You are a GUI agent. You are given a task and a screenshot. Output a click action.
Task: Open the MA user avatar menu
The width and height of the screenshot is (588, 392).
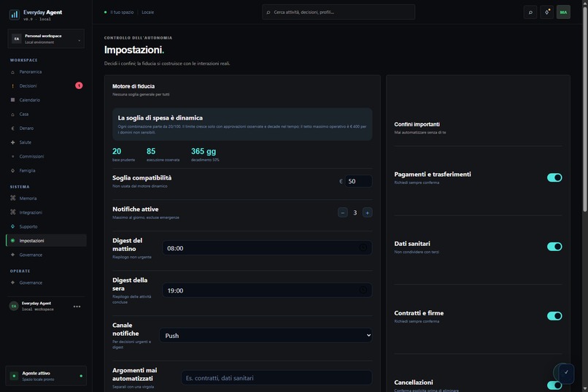click(563, 12)
